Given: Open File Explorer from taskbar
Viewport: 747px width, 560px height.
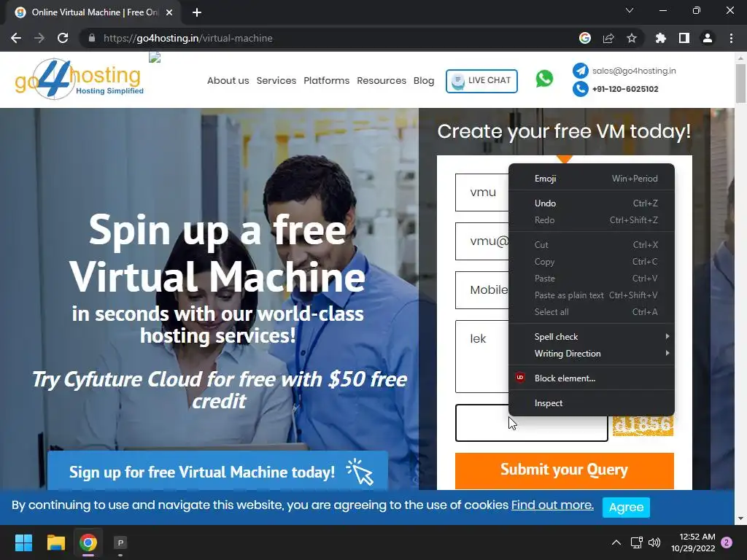Looking at the screenshot, I should pyautogui.click(x=55, y=542).
